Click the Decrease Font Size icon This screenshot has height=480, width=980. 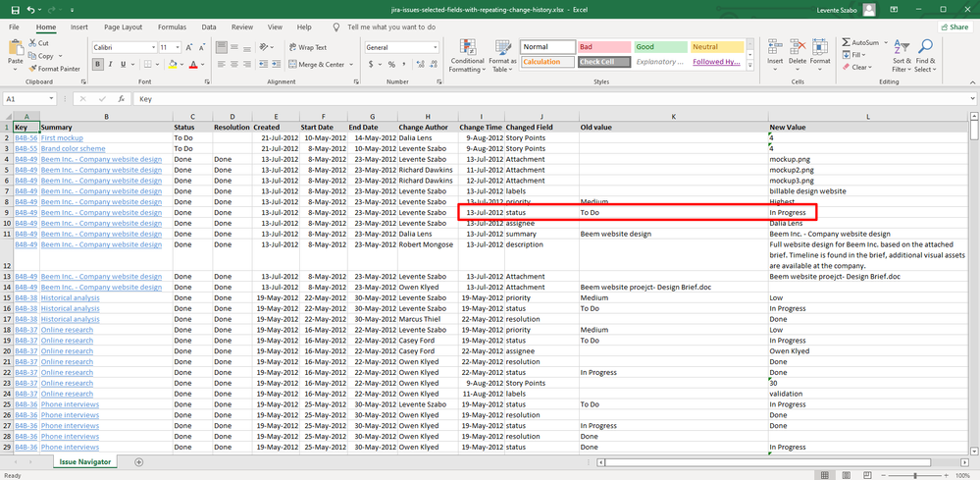pos(202,47)
